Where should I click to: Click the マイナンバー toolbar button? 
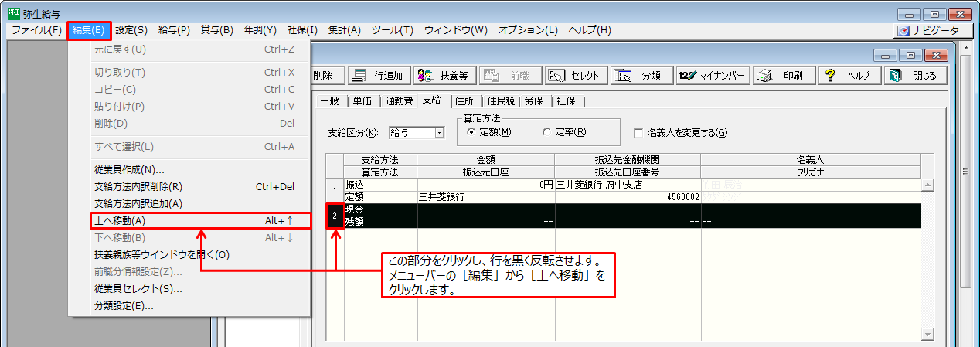[x=713, y=76]
